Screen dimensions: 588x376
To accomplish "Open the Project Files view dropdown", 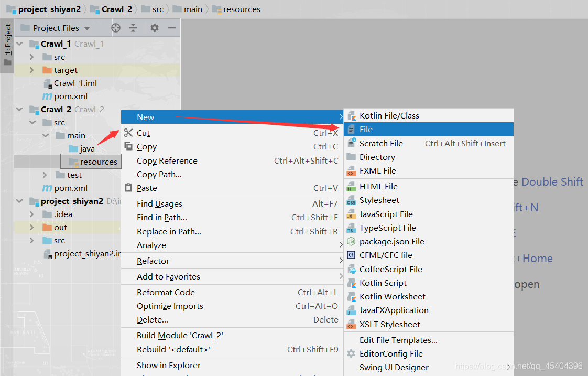I will (x=87, y=28).
